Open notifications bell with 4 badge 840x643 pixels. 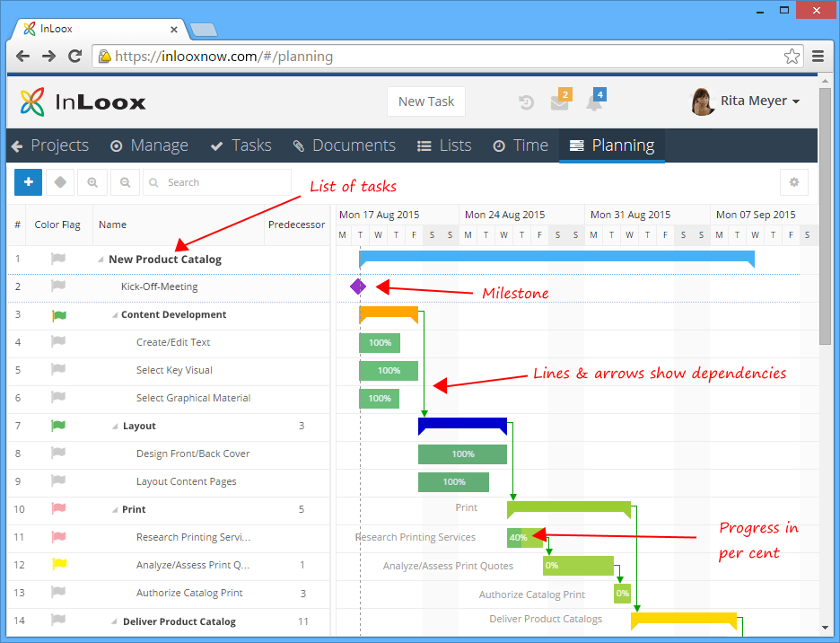tap(595, 101)
